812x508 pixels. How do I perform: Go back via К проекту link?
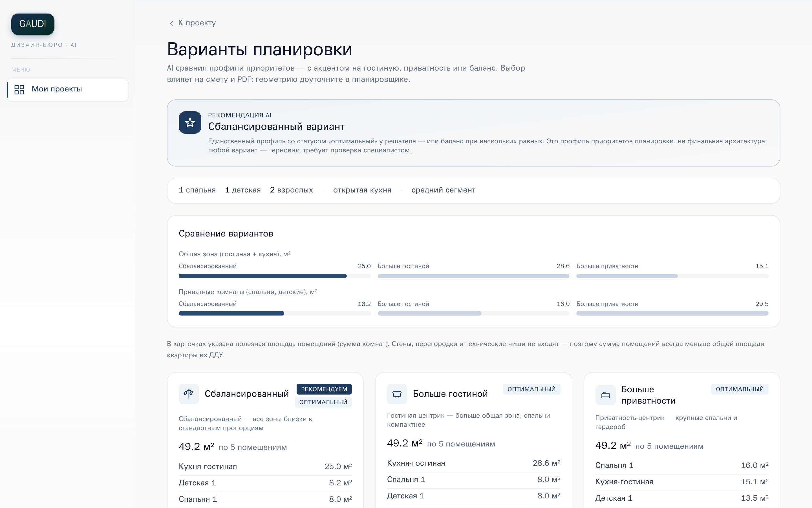click(192, 23)
